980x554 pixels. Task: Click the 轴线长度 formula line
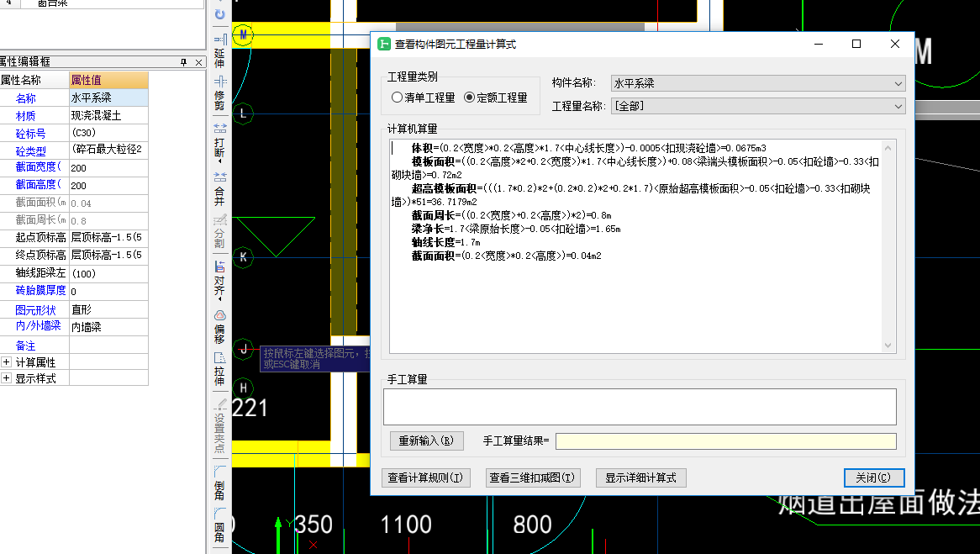pos(445,242)
